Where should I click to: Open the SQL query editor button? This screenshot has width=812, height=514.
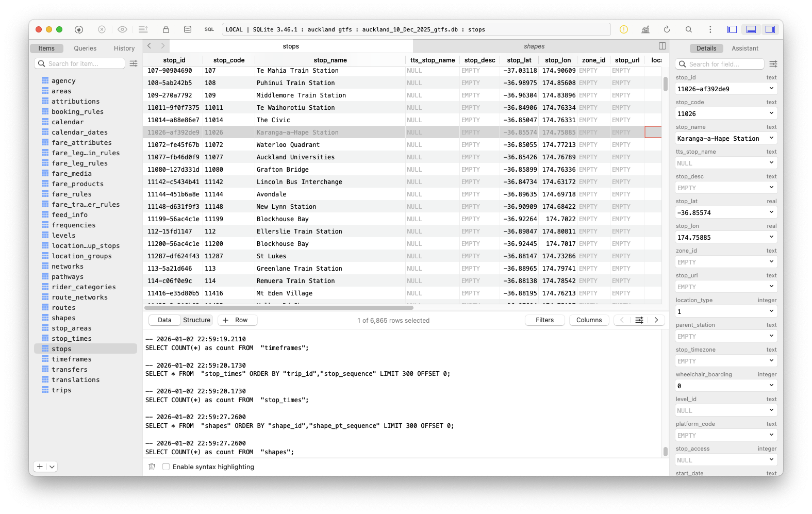[209, 29]
